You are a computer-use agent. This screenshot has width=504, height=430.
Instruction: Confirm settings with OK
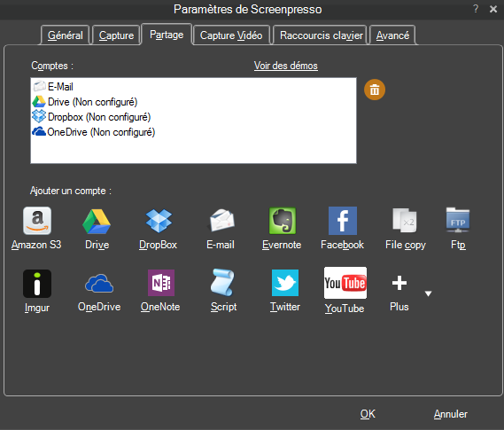(368, 414)
